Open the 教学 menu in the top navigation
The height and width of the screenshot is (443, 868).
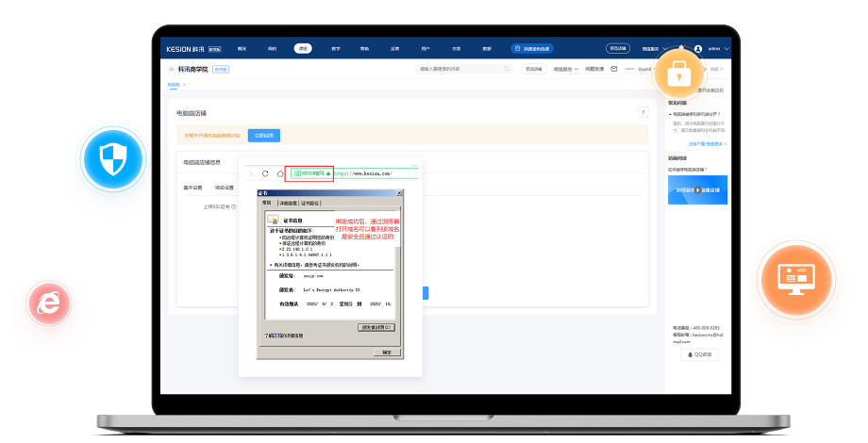click(336, 49)
